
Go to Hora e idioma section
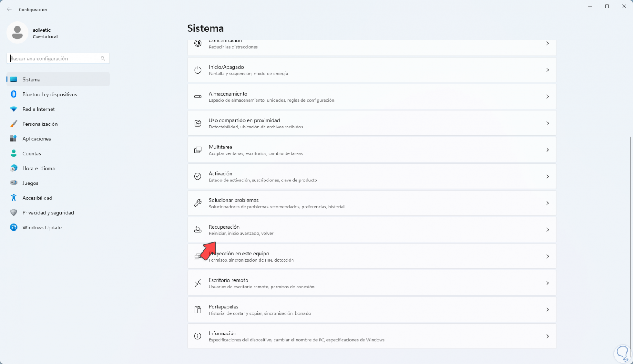point(38,168)
